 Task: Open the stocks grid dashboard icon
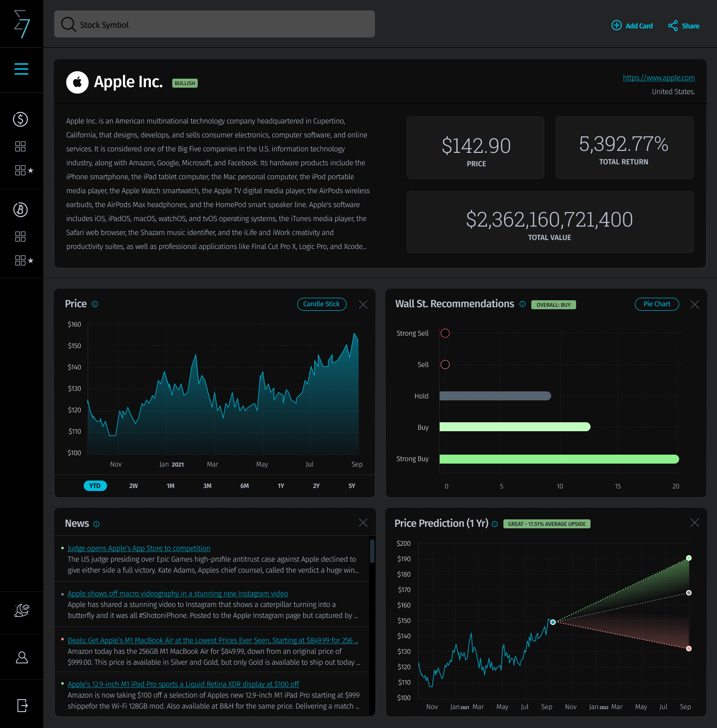[20, 146]
